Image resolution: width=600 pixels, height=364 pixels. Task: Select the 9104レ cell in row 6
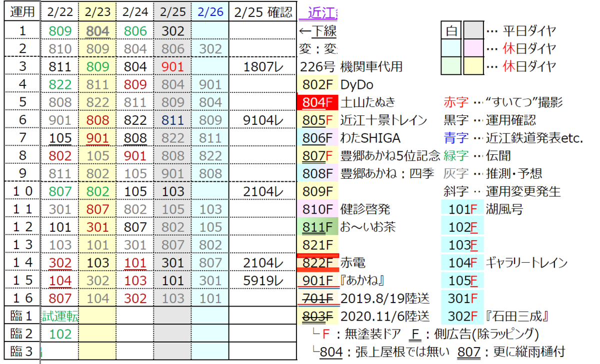tap(262, 120)
